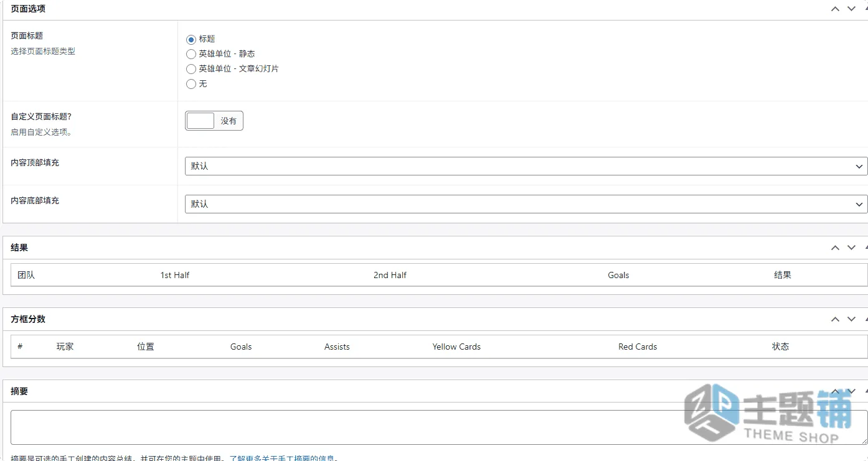Click the 2nd Half column header
Screen dimensions: 868x461
point(390,275)
